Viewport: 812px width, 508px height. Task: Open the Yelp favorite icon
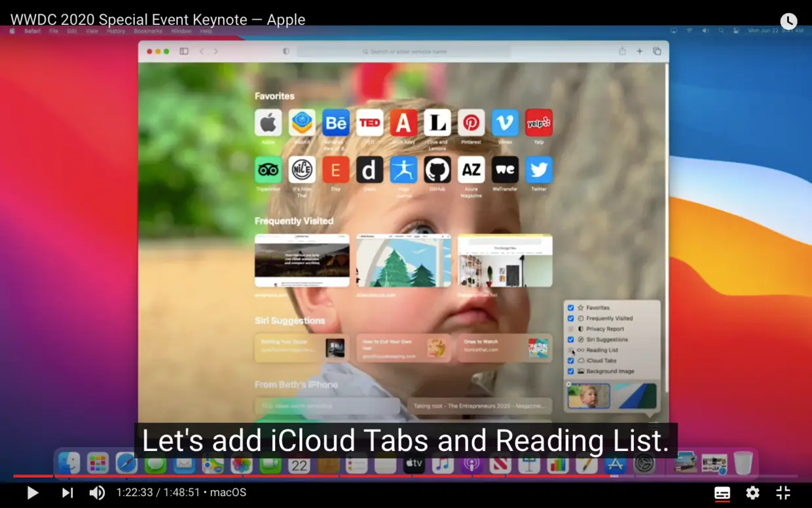539,123
